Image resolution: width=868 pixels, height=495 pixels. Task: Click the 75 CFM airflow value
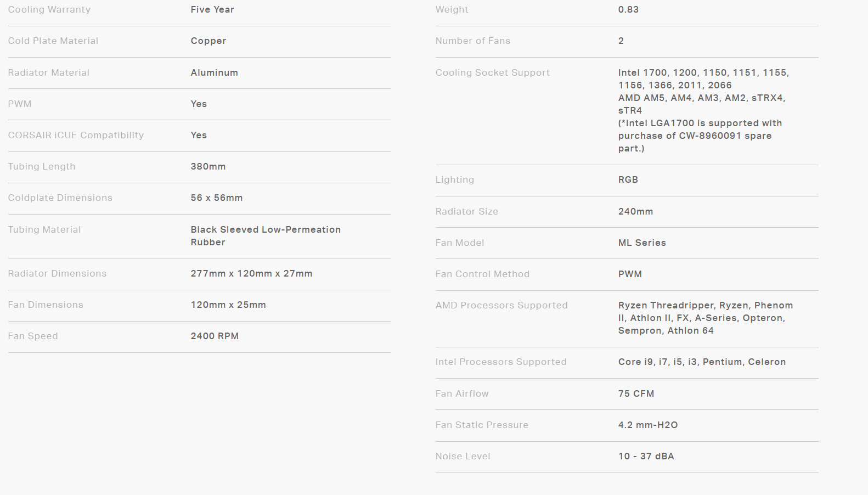(x=636, y=393)
